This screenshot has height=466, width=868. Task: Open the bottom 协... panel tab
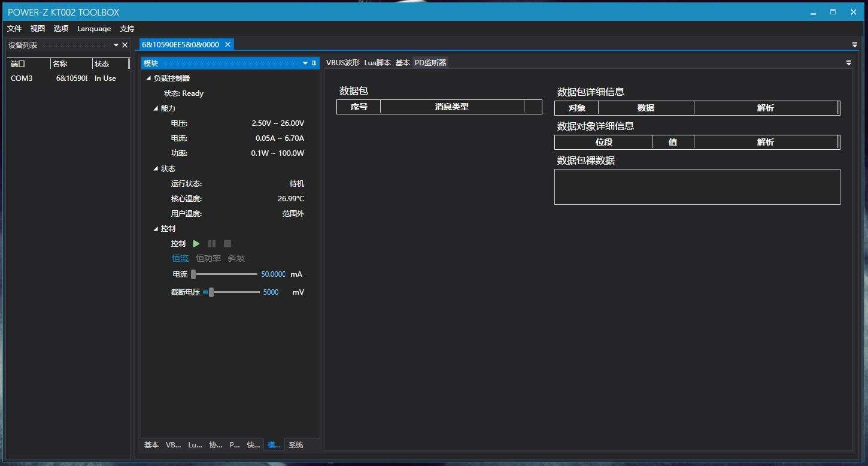point(216,445)
